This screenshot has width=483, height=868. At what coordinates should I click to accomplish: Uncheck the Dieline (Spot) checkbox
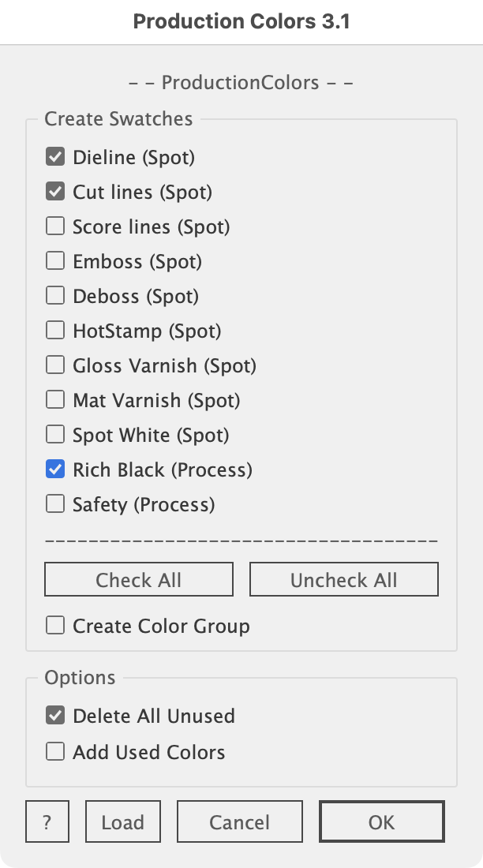tap(55, 157)
